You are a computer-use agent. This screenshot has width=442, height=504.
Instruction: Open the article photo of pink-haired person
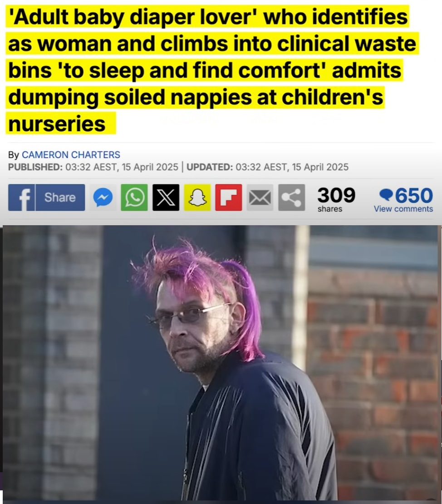(x=221, y=363)
